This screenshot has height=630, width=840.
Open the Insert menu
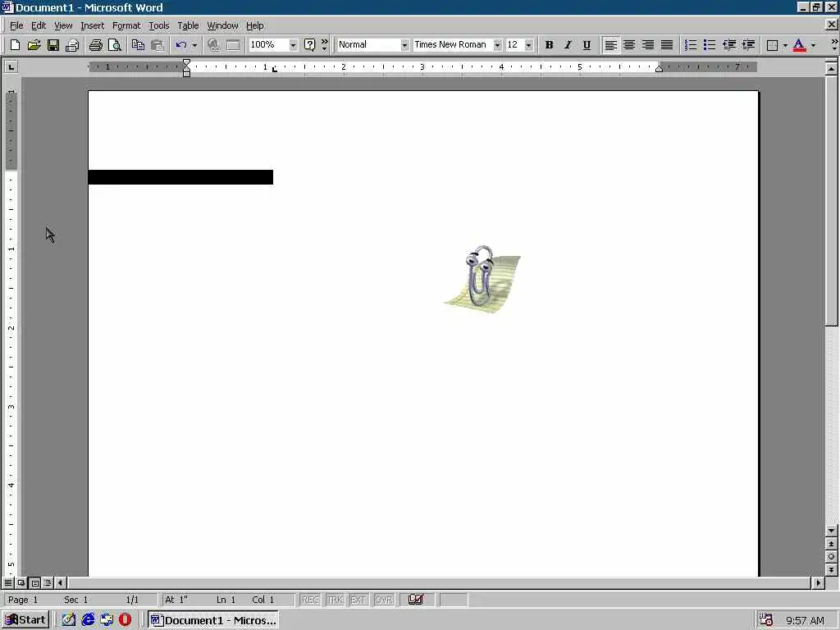92,25
